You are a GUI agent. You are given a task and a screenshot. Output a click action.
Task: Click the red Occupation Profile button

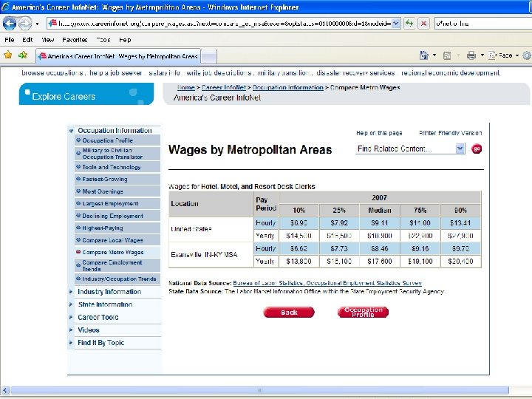363,312
